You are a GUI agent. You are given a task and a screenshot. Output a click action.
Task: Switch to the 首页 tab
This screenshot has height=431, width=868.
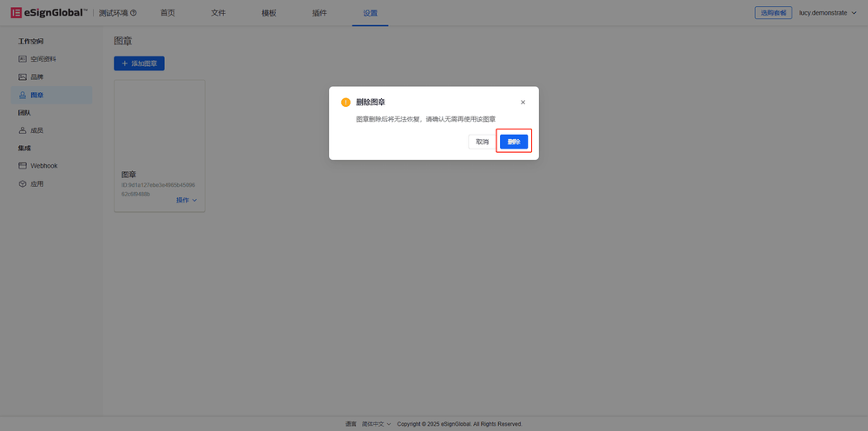[168, 13]
